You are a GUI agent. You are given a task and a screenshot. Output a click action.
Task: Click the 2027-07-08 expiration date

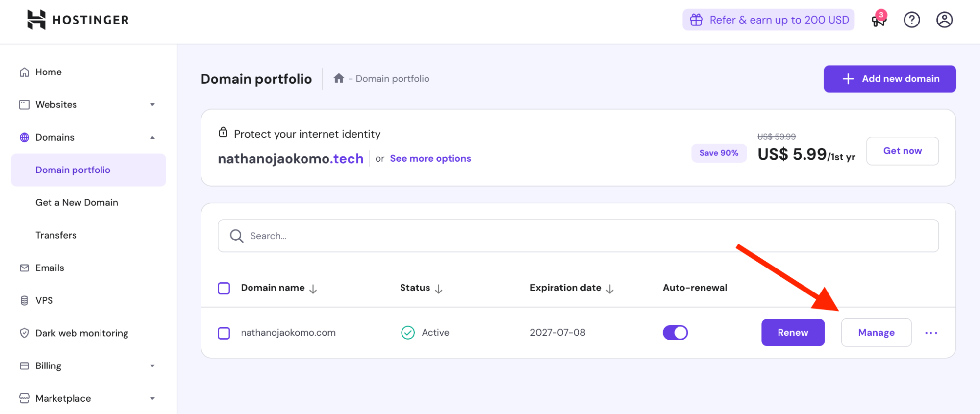coord(557,333)
